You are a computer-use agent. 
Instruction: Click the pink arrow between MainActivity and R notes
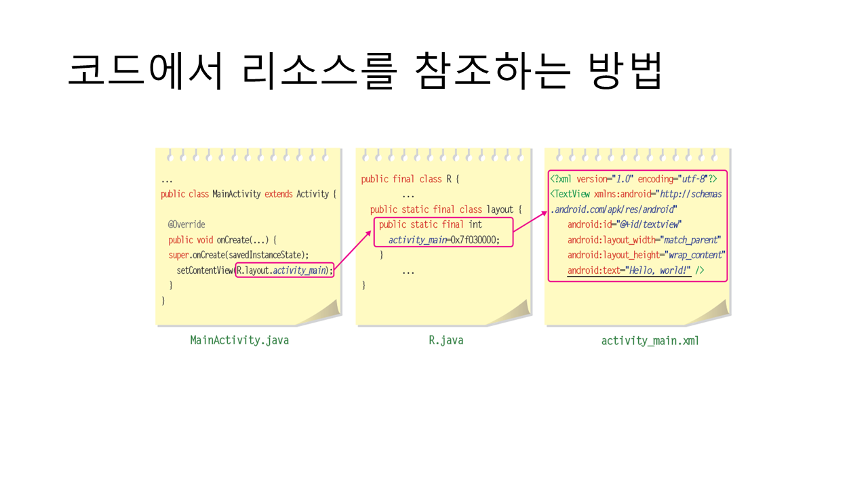[353, 251]
